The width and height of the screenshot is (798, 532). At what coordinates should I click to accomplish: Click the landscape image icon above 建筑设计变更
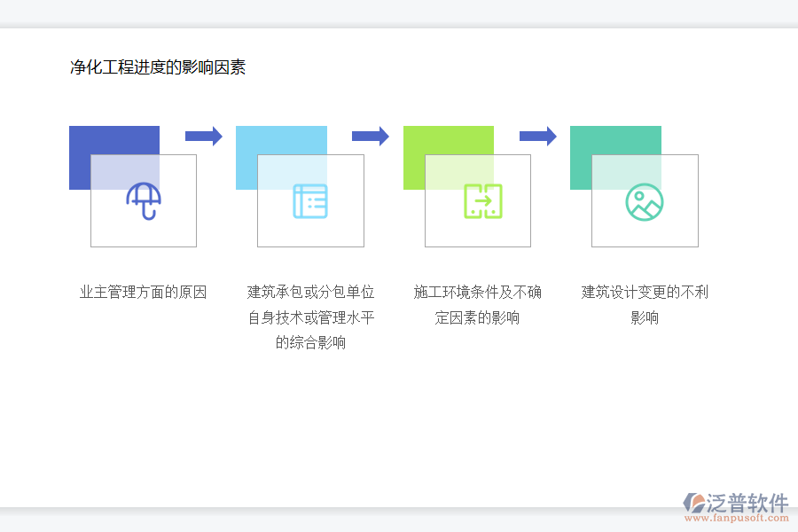tap(645, 202)
